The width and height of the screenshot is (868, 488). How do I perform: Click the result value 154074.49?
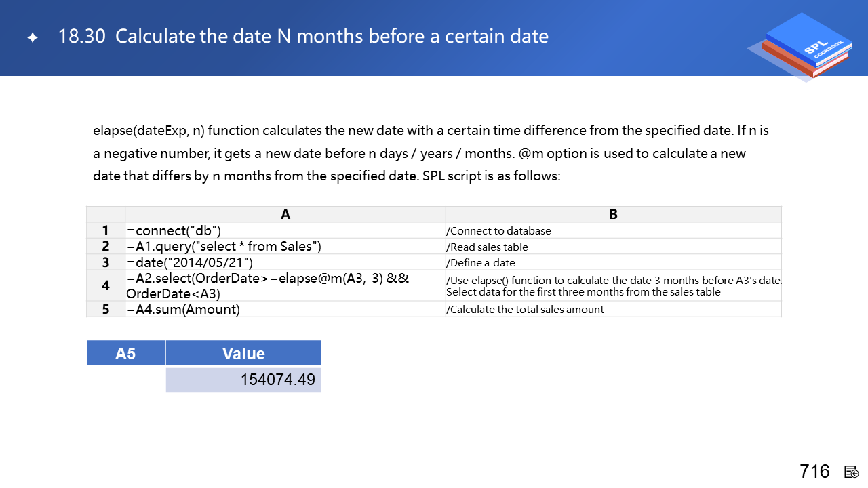[x=277, y=380]
